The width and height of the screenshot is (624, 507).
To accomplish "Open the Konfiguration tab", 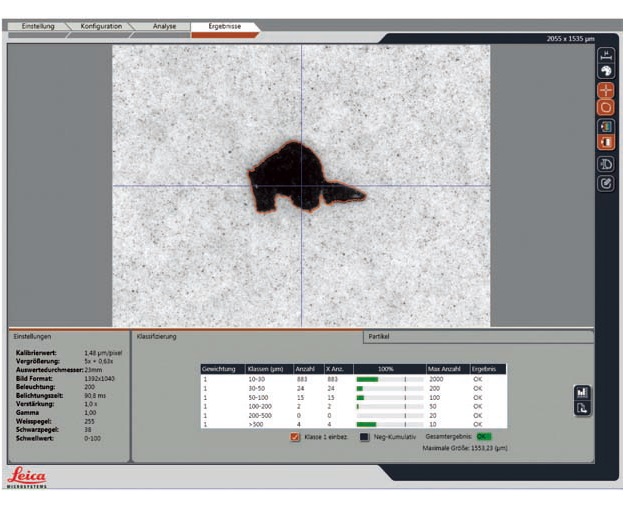I will tap(100, 25).
